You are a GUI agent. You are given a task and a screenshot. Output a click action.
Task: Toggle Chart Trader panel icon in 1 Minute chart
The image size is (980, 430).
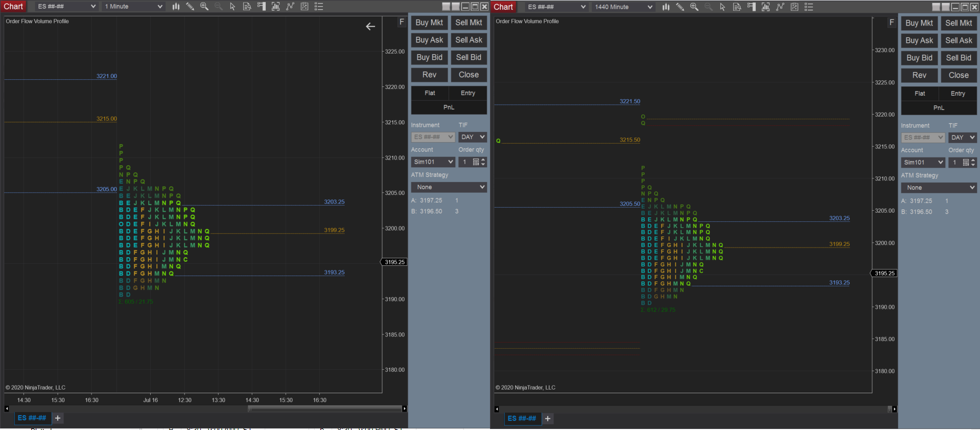click(261, 7)
